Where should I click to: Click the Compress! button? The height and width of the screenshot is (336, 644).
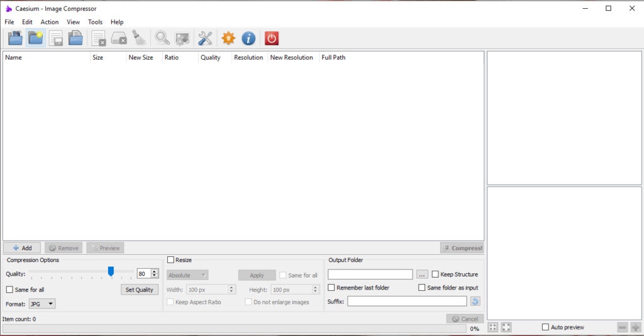pos(462,248)
